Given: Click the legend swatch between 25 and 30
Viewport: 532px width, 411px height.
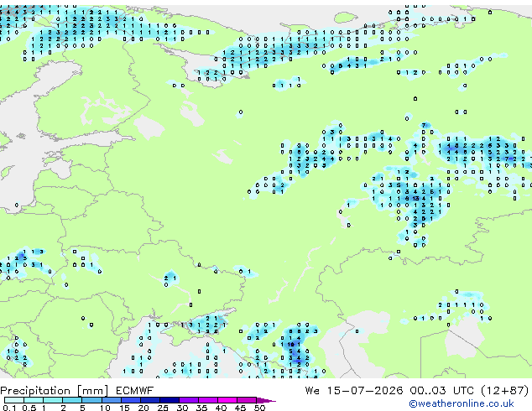Looking at the screenshot, I should click(x=170, y=400).
